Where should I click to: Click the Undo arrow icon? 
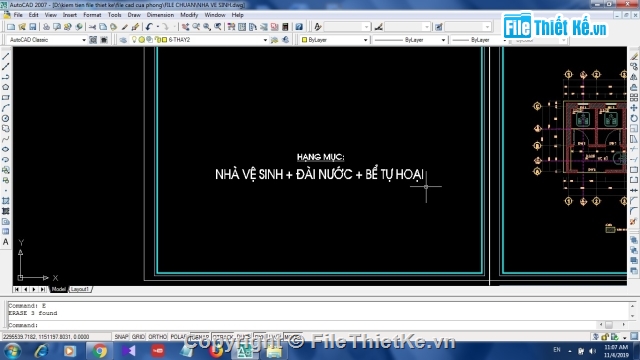tap(149, 27)
